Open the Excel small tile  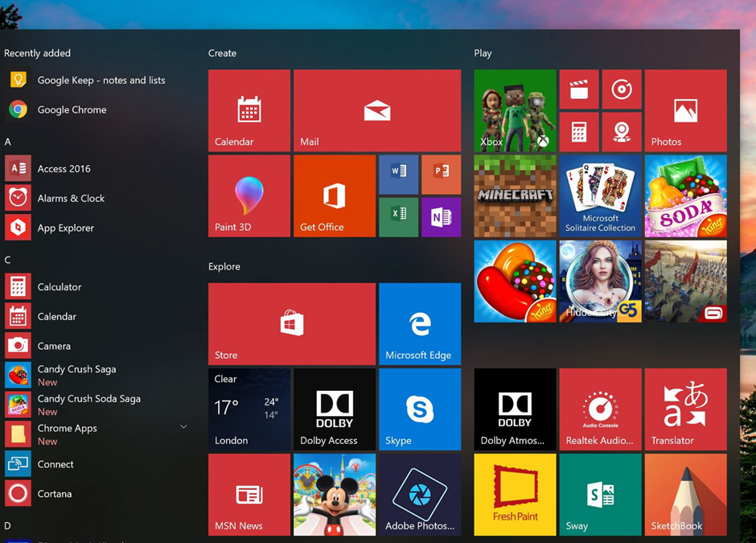(398, 217)
